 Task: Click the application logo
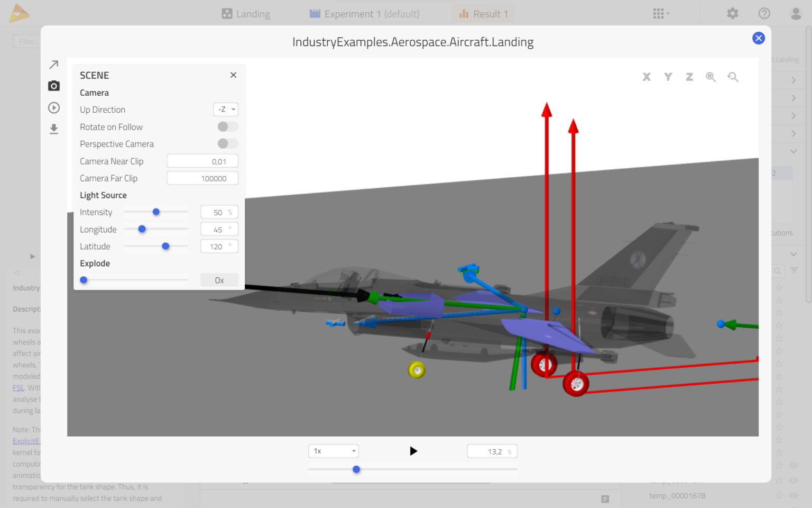click(19, 13)
